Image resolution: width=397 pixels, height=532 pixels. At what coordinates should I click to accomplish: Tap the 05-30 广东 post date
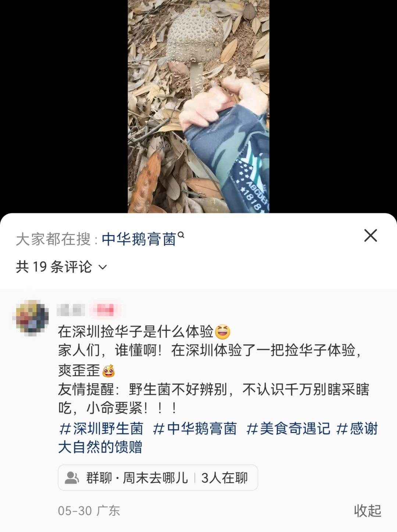coord(89,511)
